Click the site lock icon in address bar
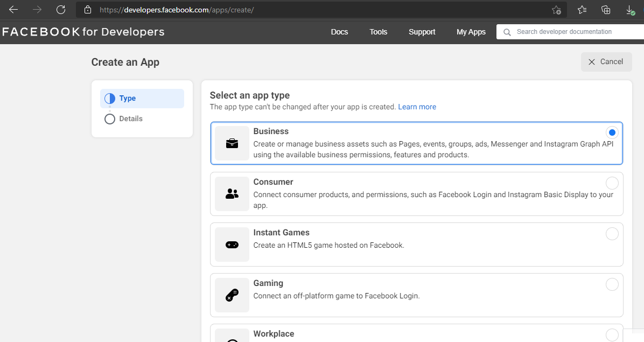The height and width of the screenshot is (342, 644). point(87,10)
